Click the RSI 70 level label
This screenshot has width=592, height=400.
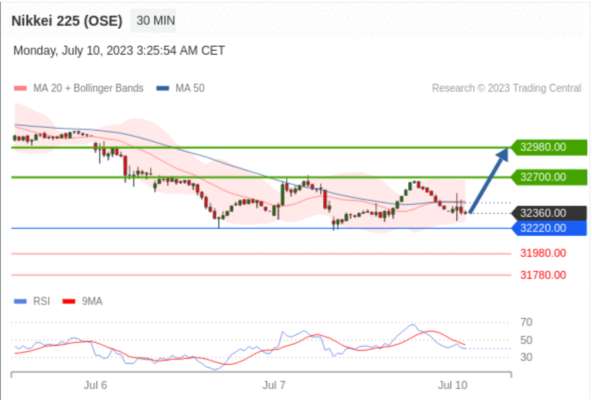click(526, 322)
